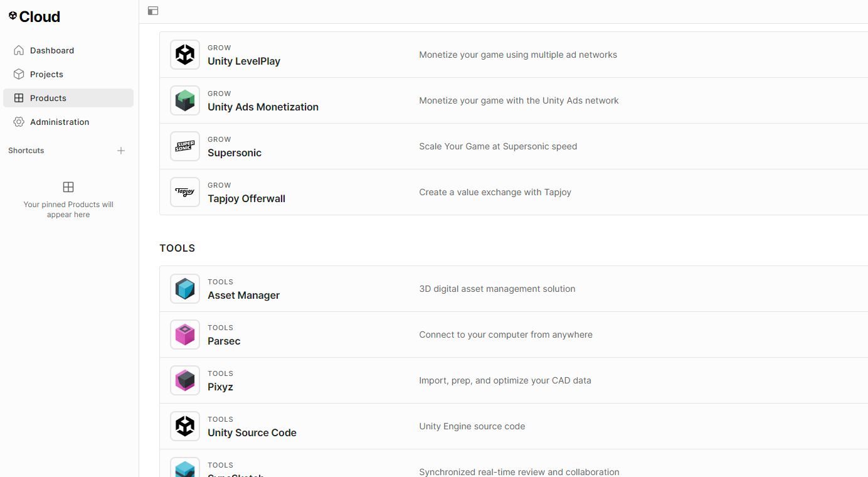Click 'Your pinned Products will appear here'
868x477 pixels.
68,210
